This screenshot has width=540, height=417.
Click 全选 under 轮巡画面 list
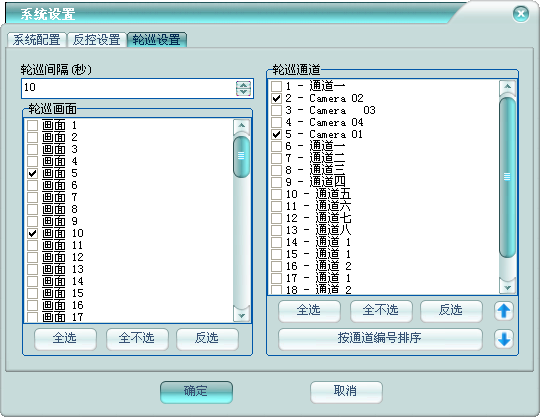(65, 338)
